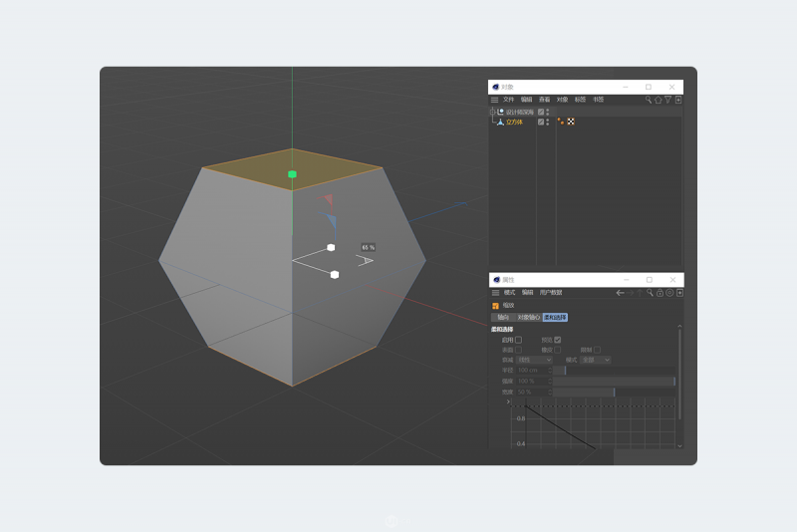The image size is (797, 532).
Task: Click the checkerboard texture tag on 立方体
Action: [571, 122]
